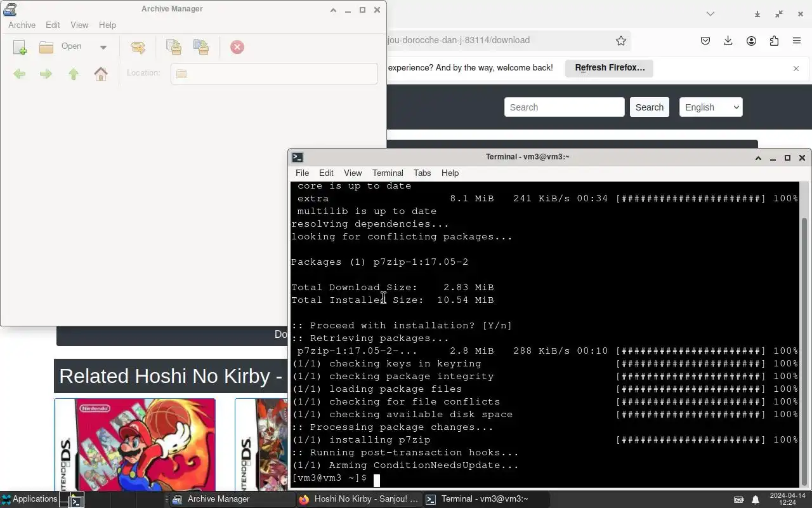Click the Back arrow in Archive Manager
Screen dimensions: 812x508
pyautogui.click(x=20, y=74)
